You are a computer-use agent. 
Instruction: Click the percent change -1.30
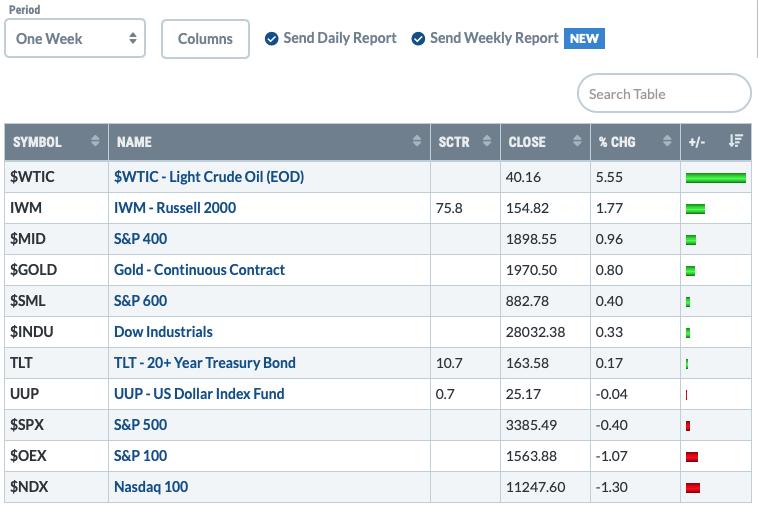pyautogui.click(x=612, y=486)
